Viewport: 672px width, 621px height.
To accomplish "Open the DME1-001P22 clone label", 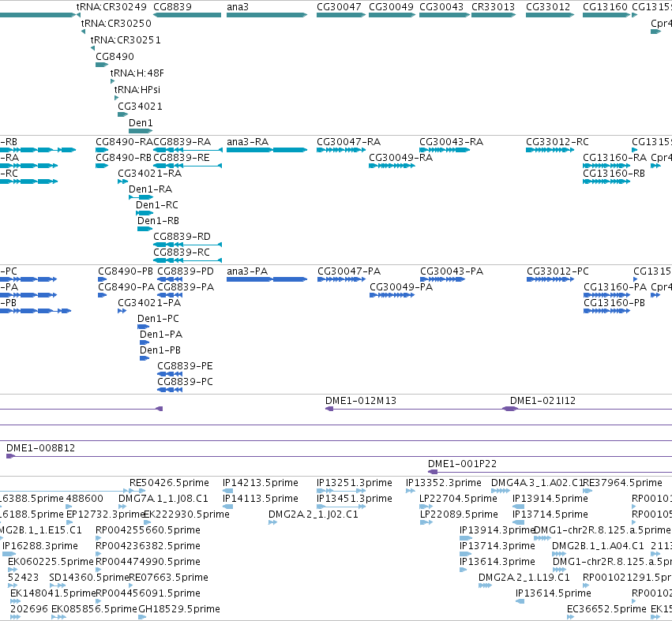I will click(x=462, y=464).
